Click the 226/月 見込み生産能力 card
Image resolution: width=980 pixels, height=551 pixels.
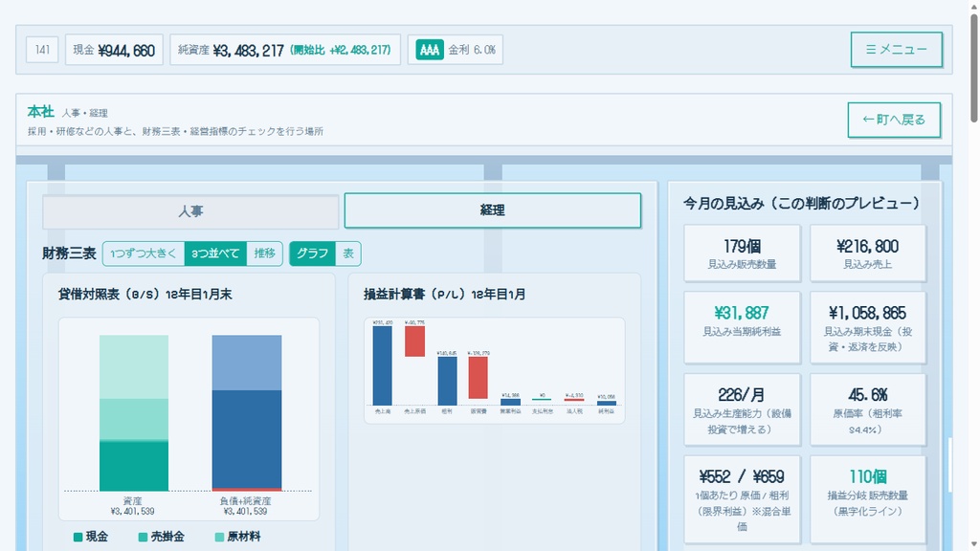[742, 409]
